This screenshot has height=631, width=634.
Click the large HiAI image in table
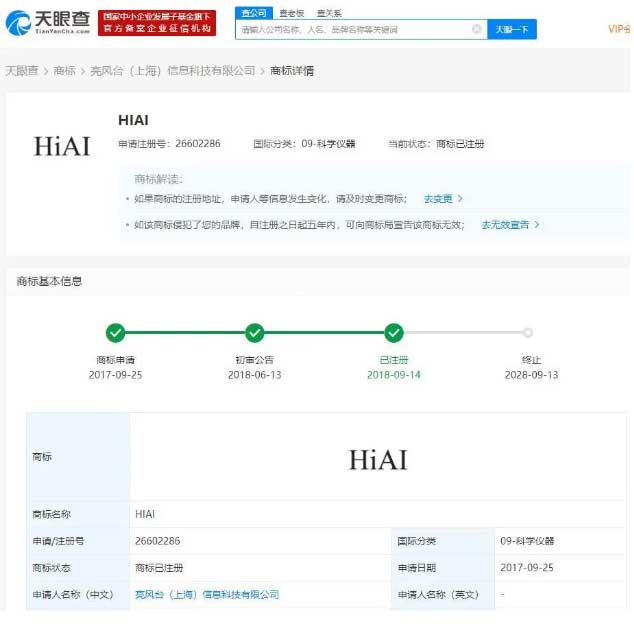[378, 460]
